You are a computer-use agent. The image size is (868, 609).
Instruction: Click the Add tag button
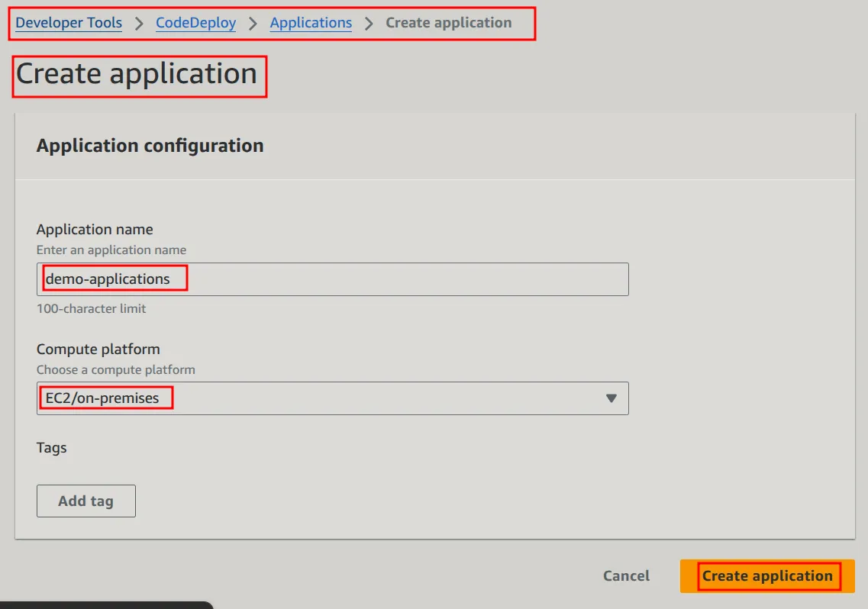pos(86,501)
